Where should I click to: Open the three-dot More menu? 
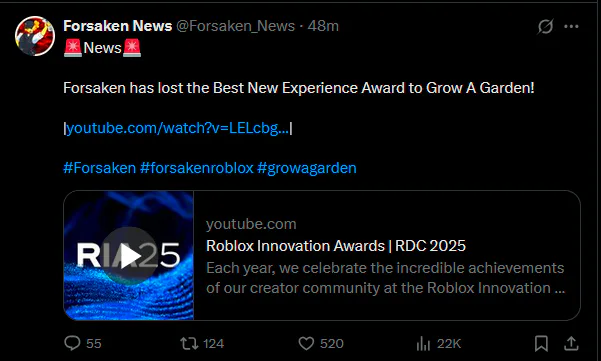pyautogui.click(x=571, y=26)
